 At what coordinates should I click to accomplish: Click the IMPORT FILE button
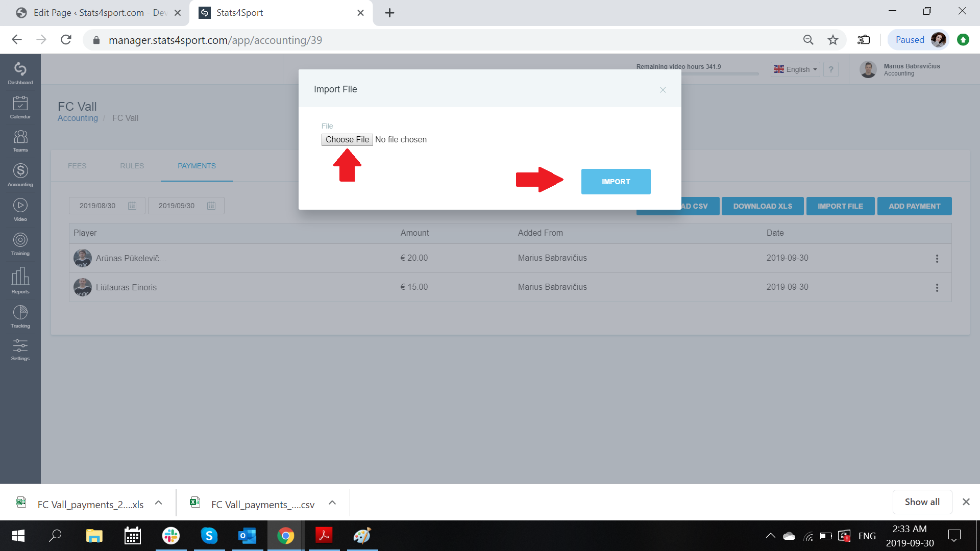[x=840, y=206]
